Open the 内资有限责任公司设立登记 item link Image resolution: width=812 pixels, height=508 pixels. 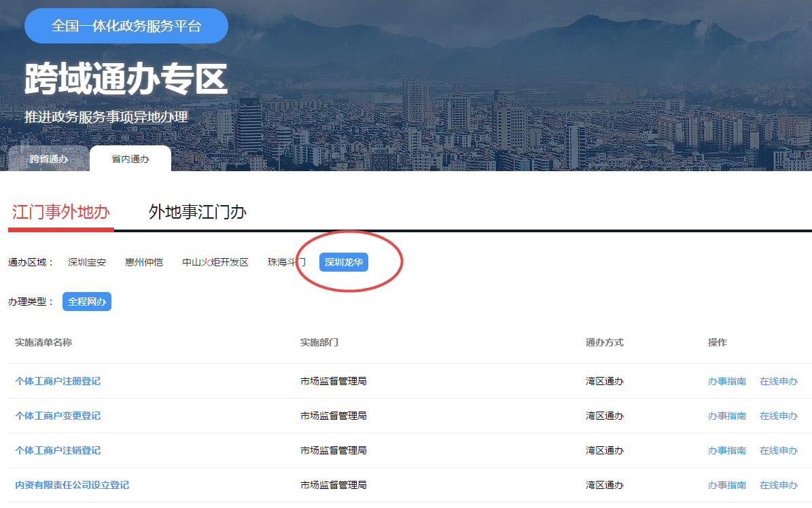coord(72,485)
